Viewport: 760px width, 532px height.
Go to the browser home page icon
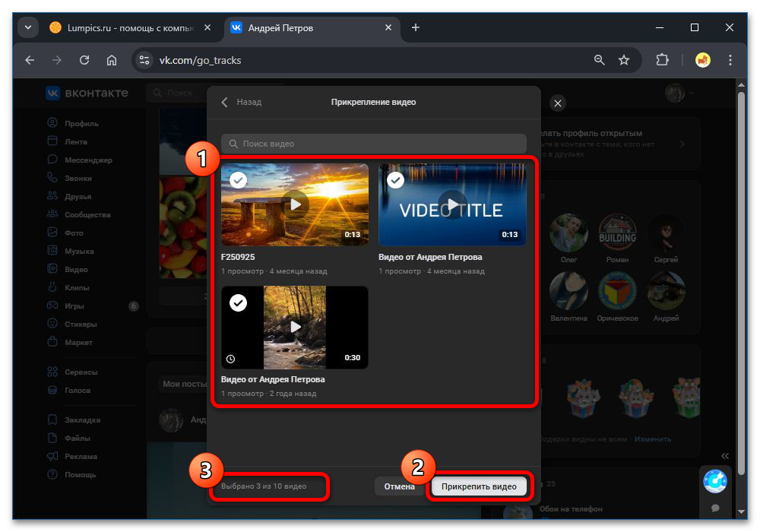pos(112,60)
